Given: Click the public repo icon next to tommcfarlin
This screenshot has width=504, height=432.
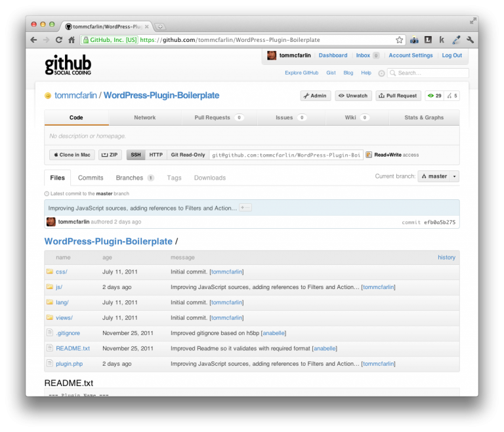Looking at the screenshot, I should pos(48,96).
